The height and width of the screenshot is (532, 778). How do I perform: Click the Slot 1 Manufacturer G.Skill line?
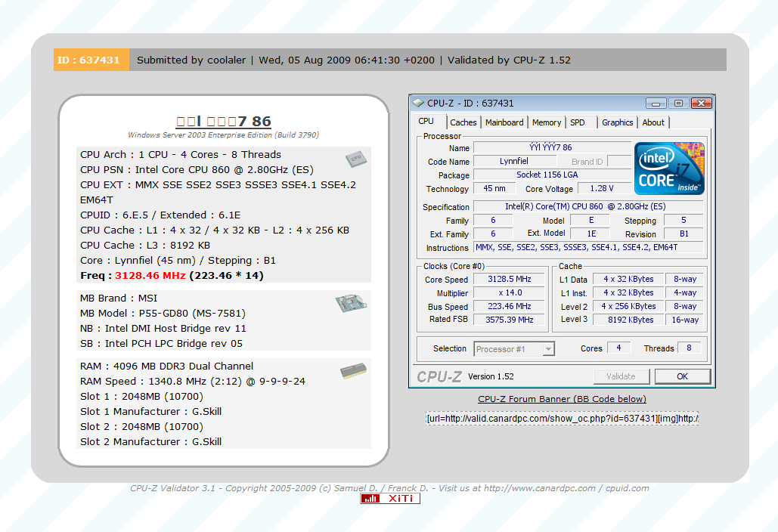pyautogui.click(x=151, y=412)
